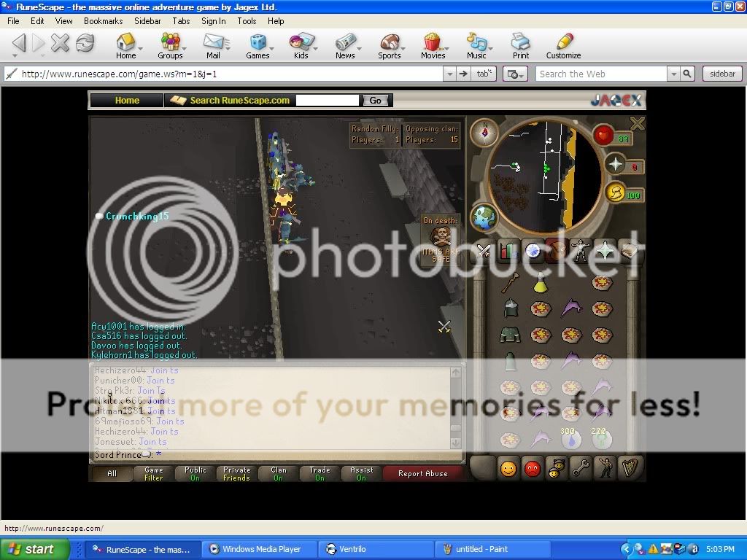Viewport: 747px width, 560px height.
Task: Switch to the All chat tab
Action: 112,473
